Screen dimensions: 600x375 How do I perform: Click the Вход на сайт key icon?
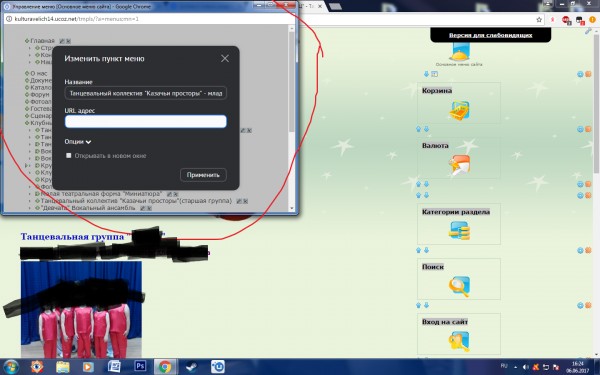(x=459, y=341)
